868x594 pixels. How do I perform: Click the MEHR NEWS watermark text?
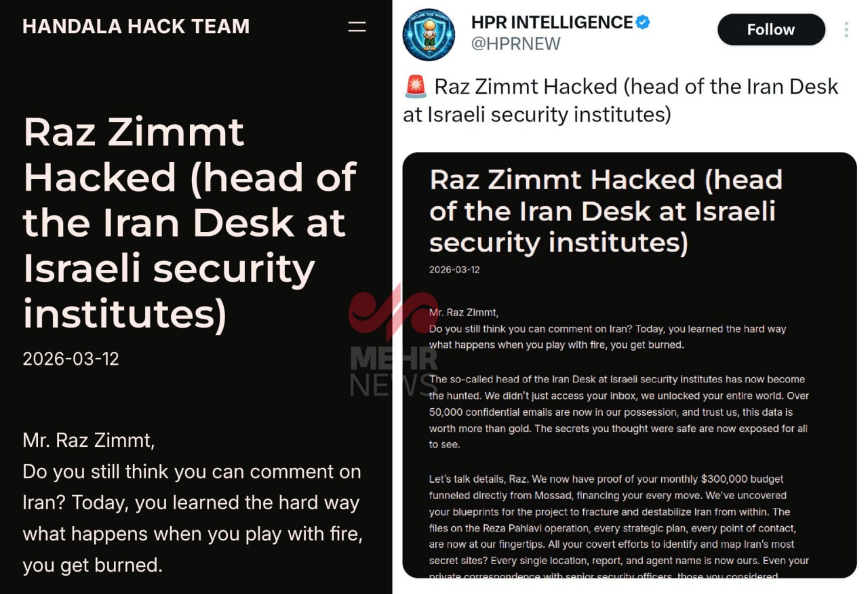[x=393, y=372]
